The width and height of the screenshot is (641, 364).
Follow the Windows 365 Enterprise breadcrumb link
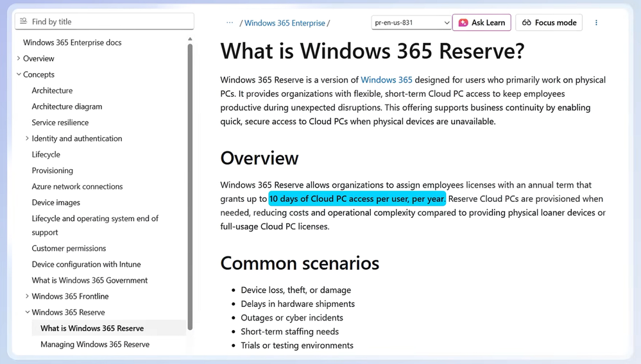point(284,23)
